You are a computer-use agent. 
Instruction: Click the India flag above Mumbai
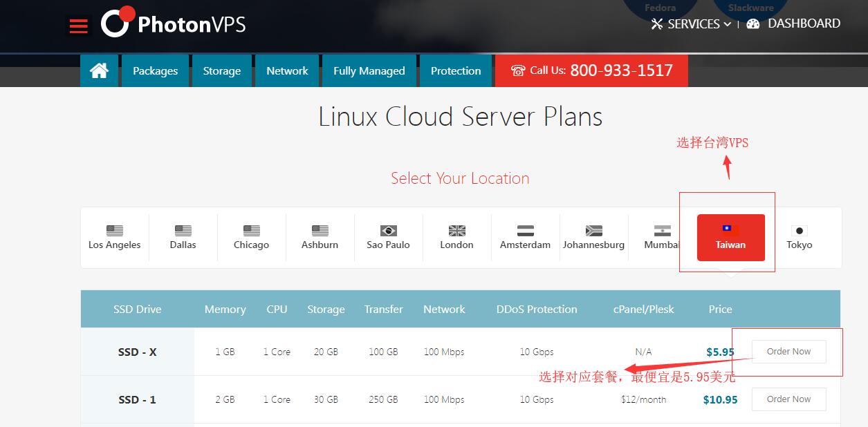tap(663, 230)
